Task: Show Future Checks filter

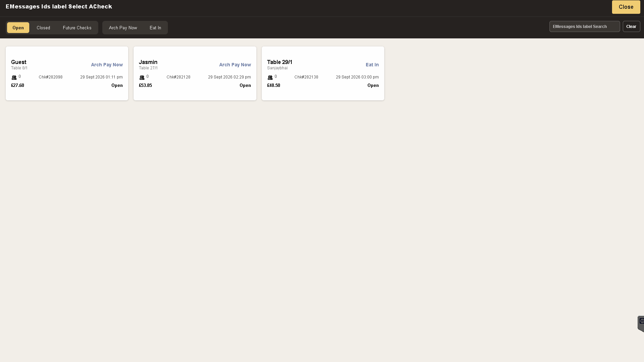Action: coord(77,28)
